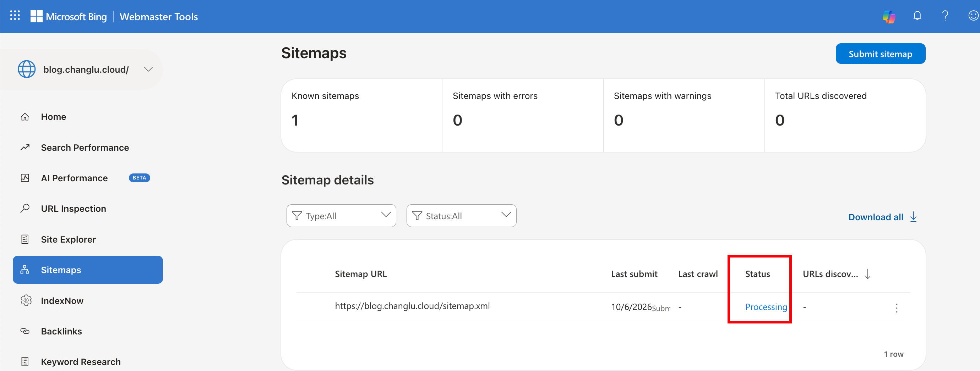The image size is (980, 371).
Task: Click the Home house icon
Action: [x=25, y=117]
